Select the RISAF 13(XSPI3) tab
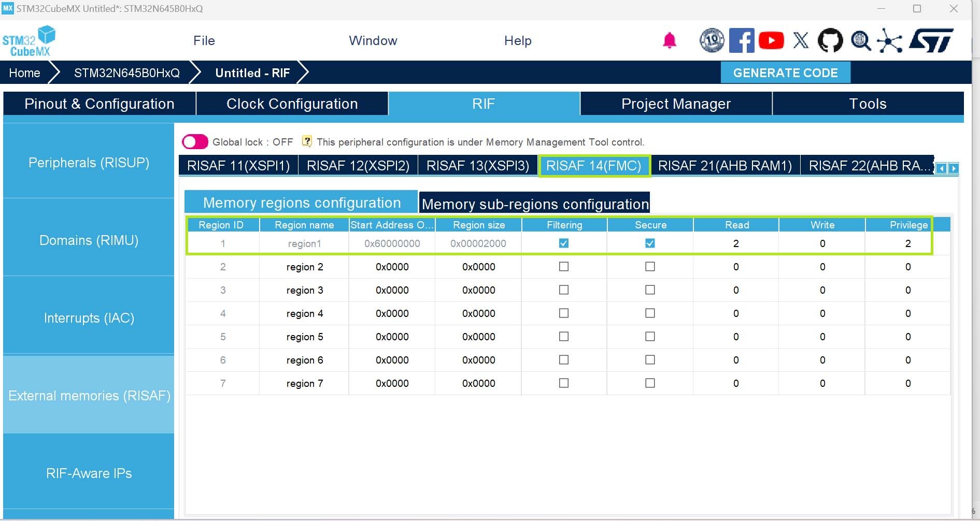The width and height of the screenshot is (980, 521). (x=478, y=166)
